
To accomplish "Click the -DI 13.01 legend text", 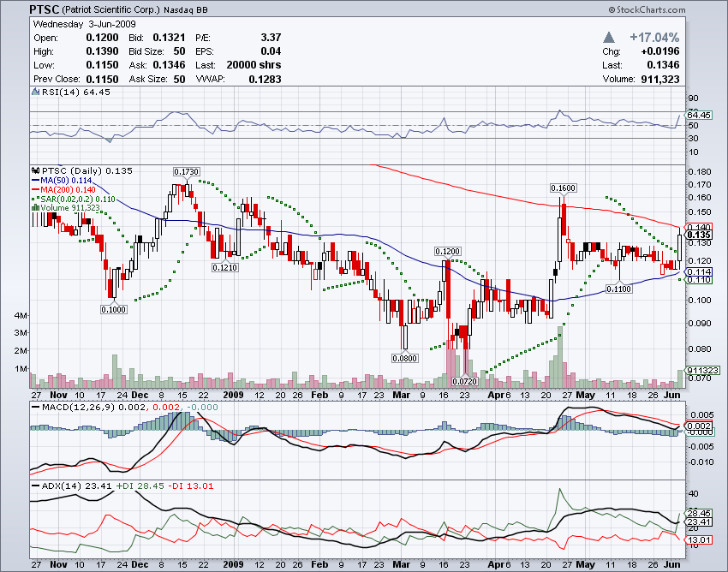I will [190, 486].
